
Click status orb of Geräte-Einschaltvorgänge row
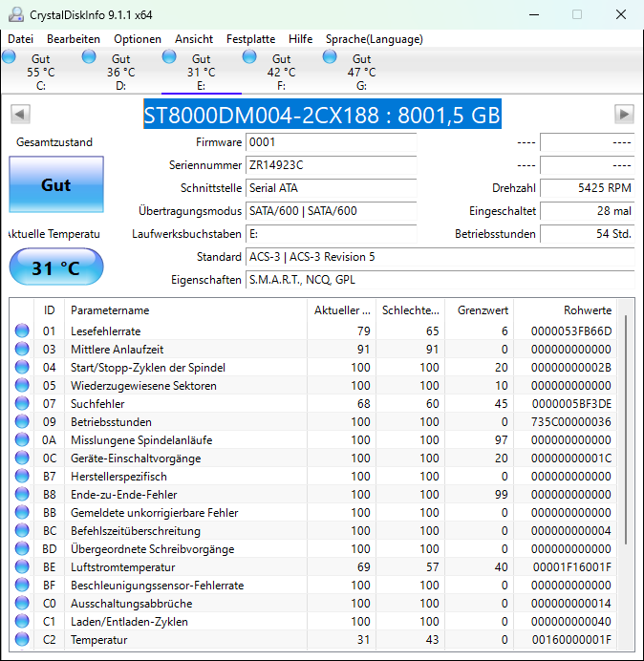(22, 458)
